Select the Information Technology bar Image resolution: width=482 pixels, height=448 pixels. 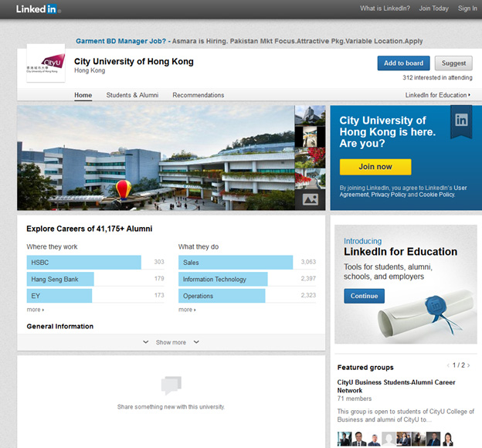[223, 279]
